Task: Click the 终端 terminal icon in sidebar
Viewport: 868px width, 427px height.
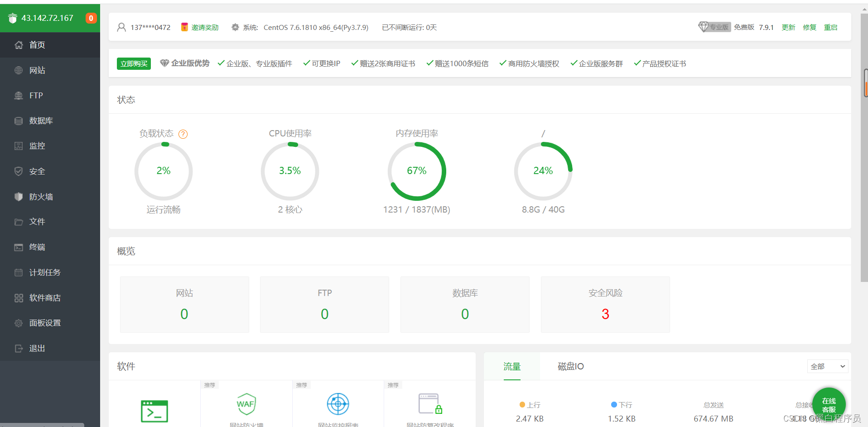Action: (19, 247)
